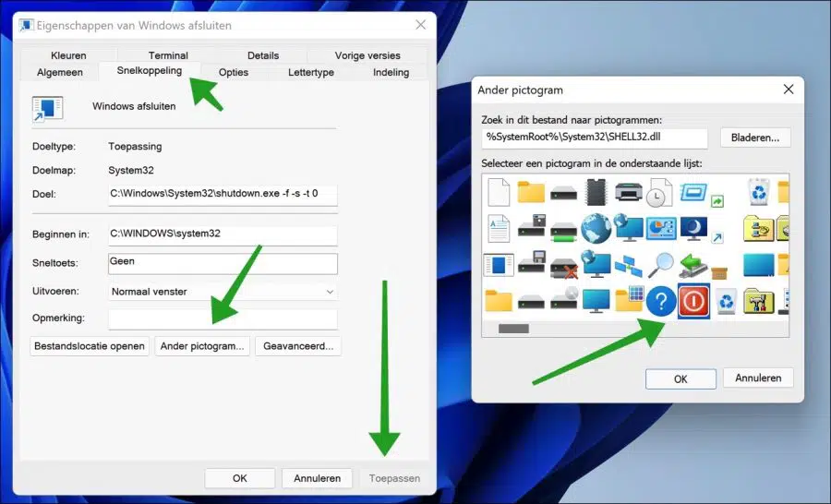Switch to the Kleuren tab
This screenshot has width=831, height=504.
pos(68,55)
